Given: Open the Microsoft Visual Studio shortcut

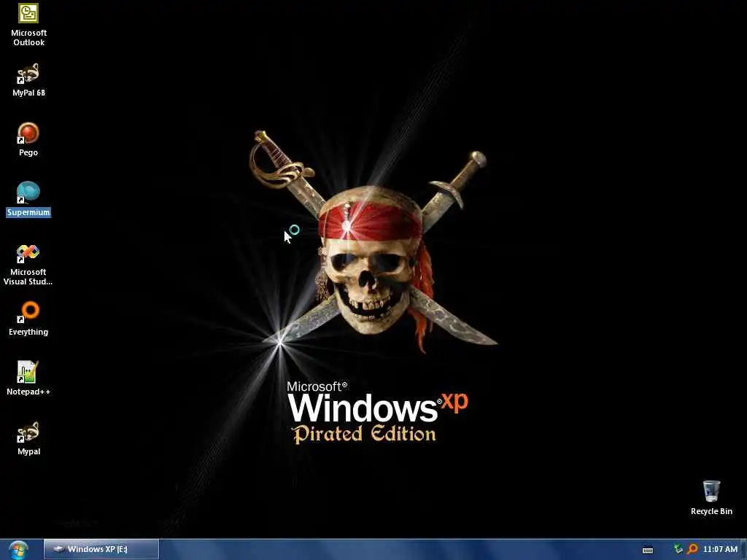Looking at the screenshot, I should [28, 264].
